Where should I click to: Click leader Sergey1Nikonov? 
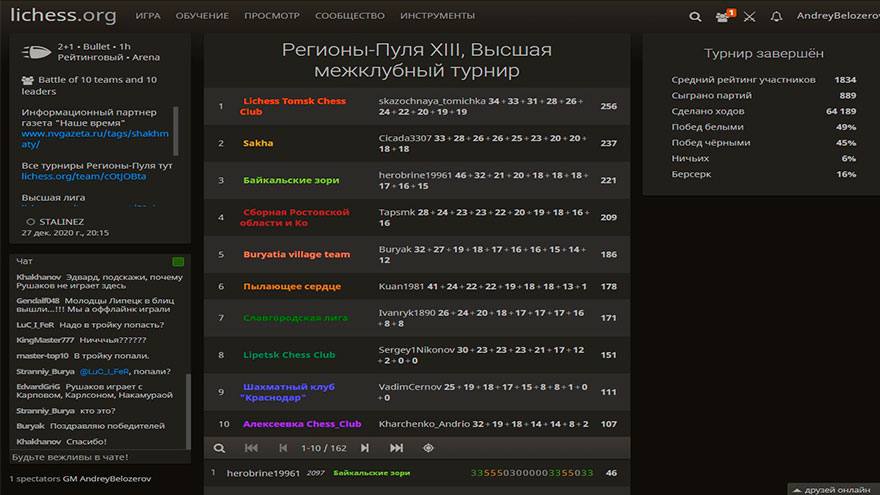[416, 350]
